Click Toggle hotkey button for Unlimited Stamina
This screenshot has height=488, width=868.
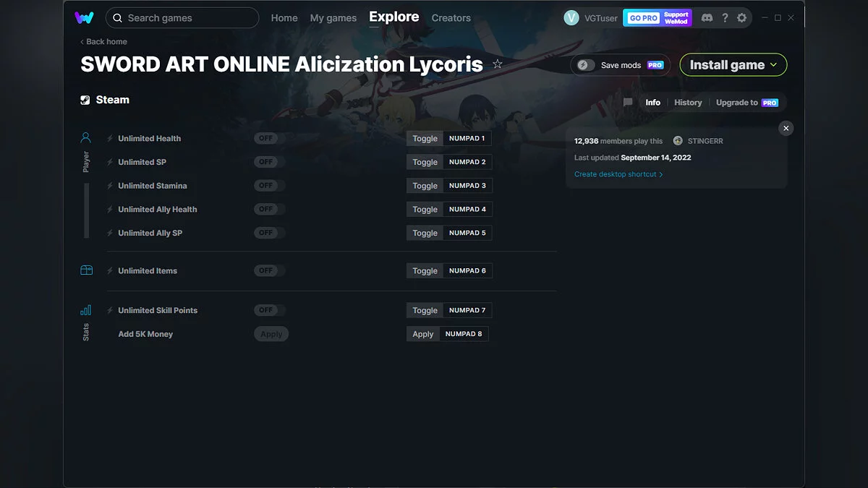click(x=425, y=186)
